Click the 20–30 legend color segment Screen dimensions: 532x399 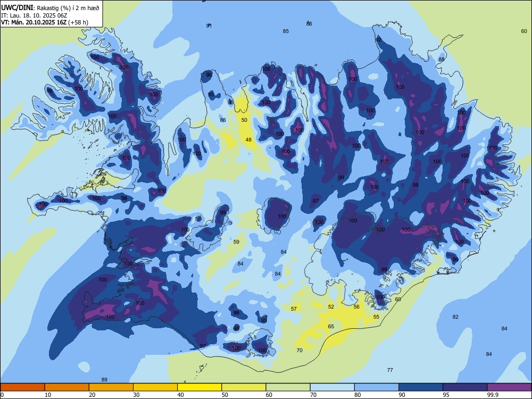[x=111, y=387]
